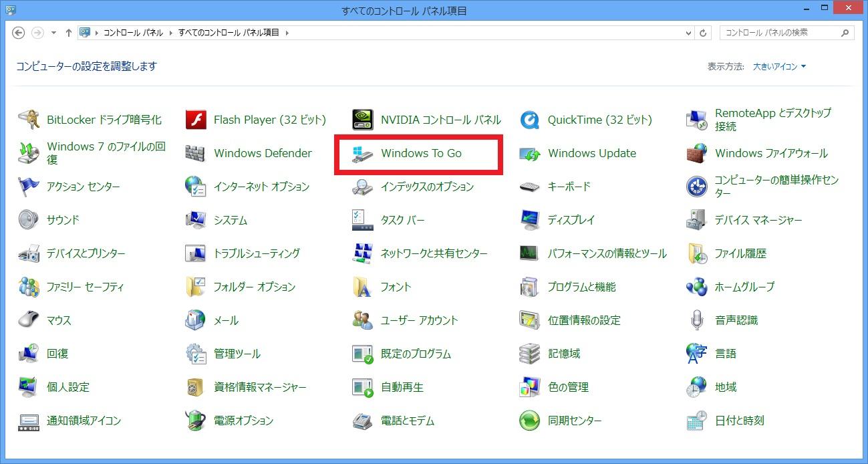868x464 pixels.
Task: Open the プログラムと機能 icon
Action: [x=529, y=287]
